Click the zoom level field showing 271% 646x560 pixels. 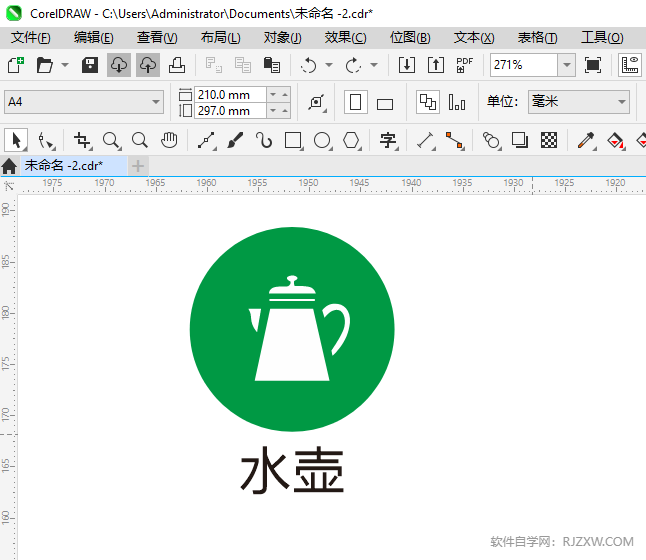coord(524,65)
